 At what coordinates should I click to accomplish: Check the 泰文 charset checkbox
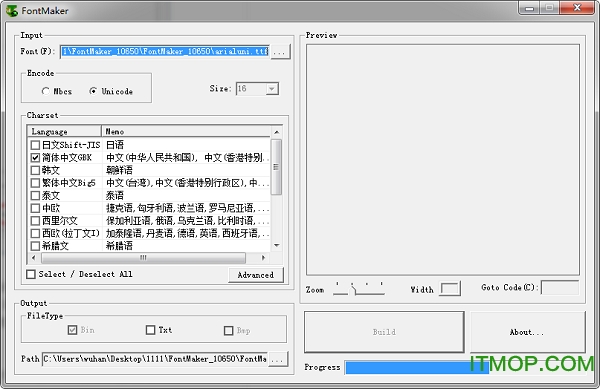tap(35, 195)
